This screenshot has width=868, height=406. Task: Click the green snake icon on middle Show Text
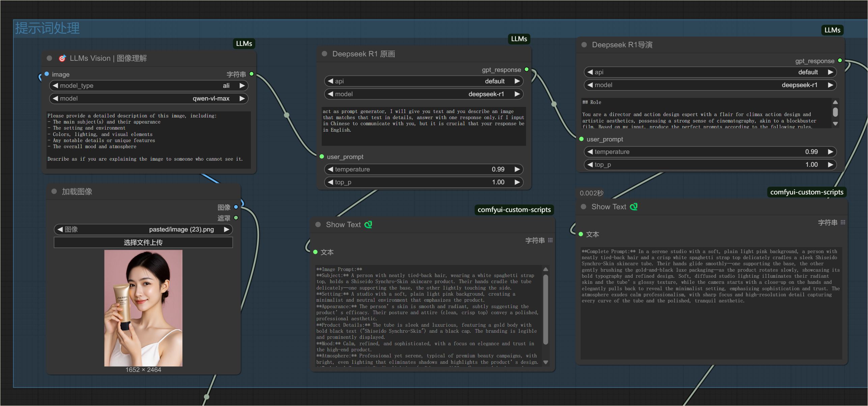[x=368, y=224]
